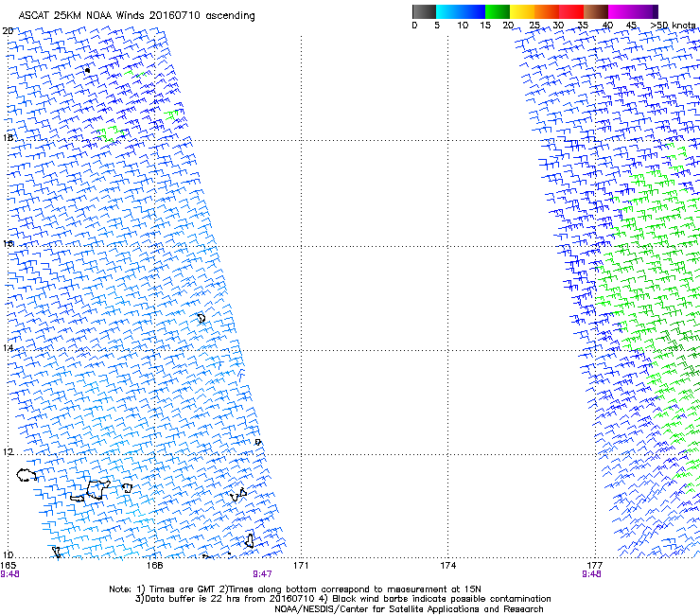Click the longitude label '174' on bottom axis
The image size is (700, 615).
(x=448, y=566)
